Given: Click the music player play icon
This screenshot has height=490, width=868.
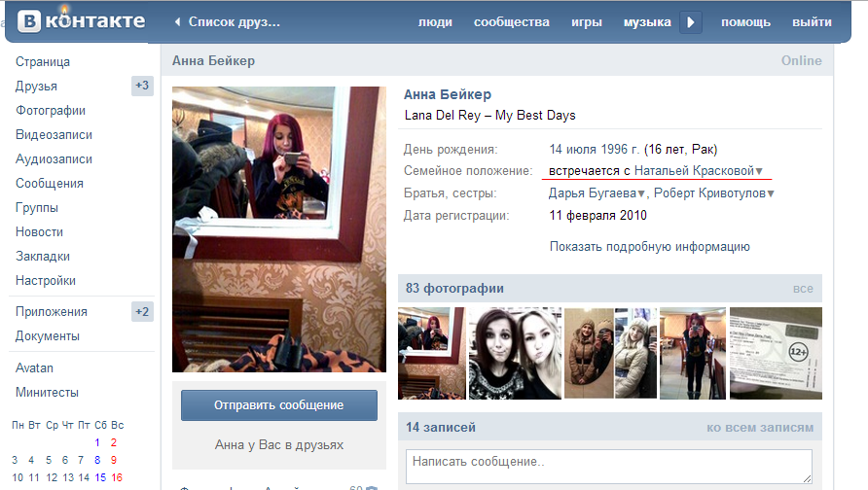Looking at the screenshot, I should point(691,22).
